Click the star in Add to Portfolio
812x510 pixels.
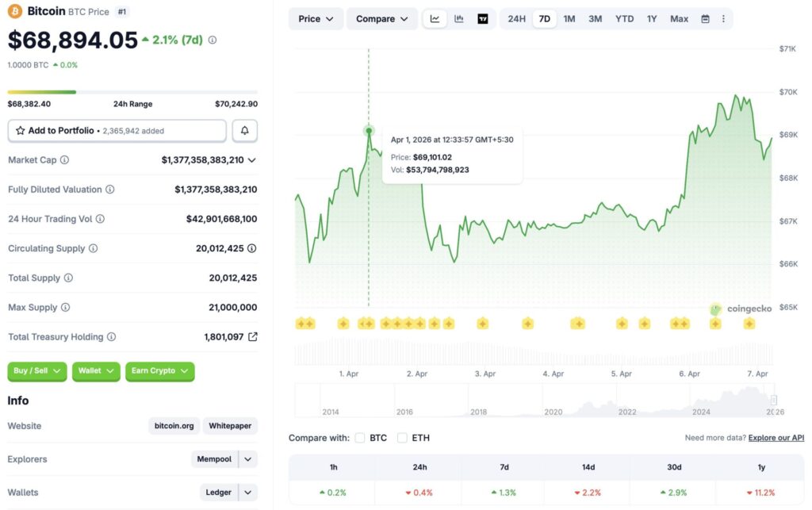(21, 130)
